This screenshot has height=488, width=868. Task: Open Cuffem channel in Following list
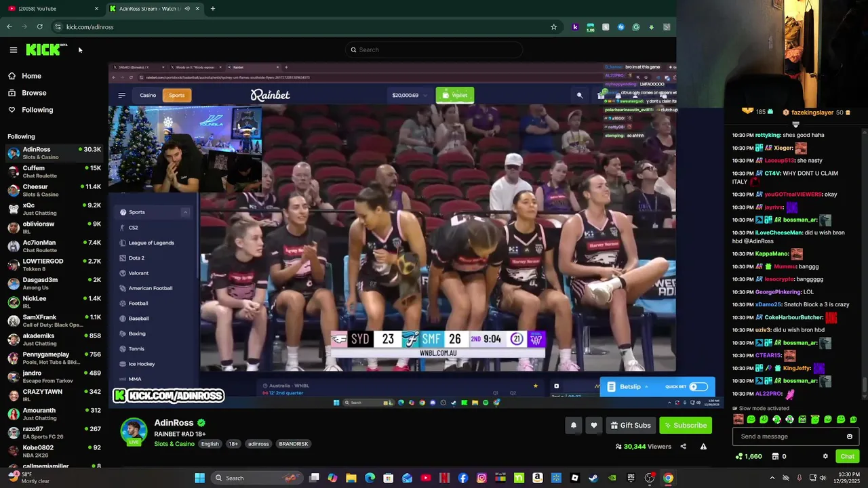click(x=54, y=171)
